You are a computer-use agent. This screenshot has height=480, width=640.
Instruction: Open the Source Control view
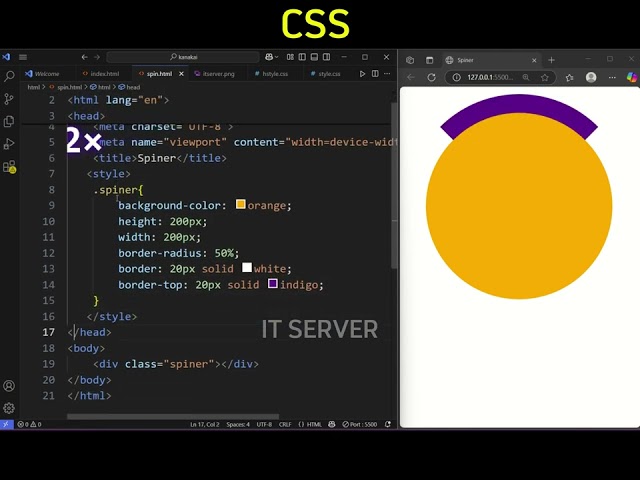click(9, 99)
